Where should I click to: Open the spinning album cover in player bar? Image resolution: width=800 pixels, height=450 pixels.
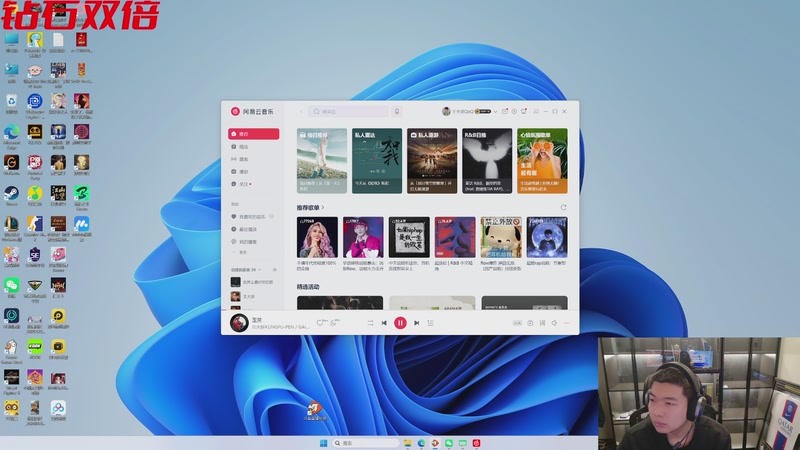pyautogui.click(x=239, y=323)
